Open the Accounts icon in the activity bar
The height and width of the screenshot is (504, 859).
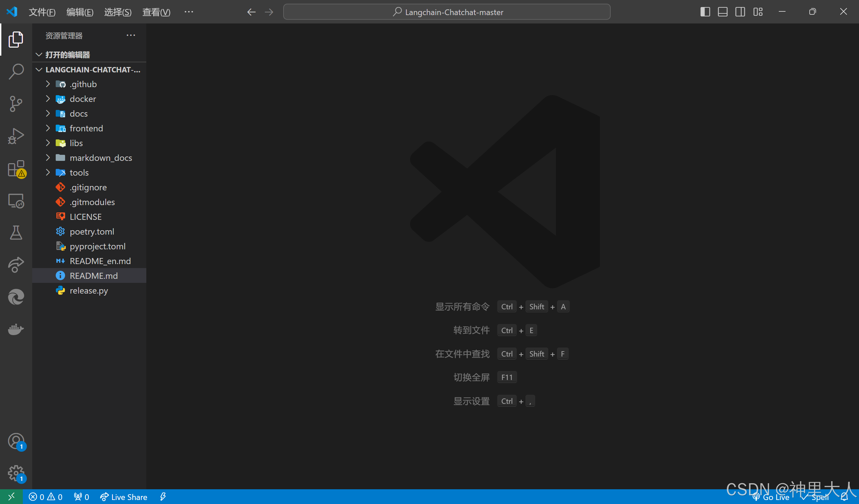pos(16,441)
